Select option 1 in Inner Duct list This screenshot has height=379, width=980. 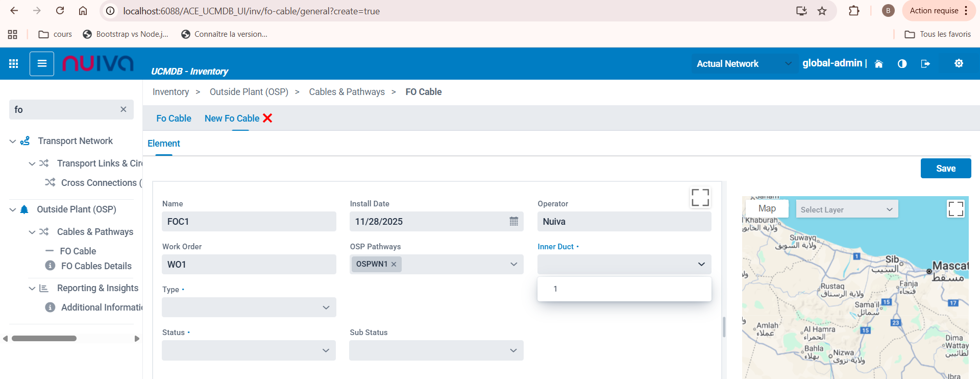point(555,289)
